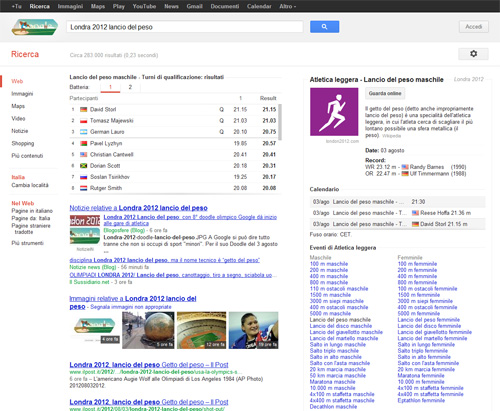Open Maratona femminile event link
This screenshot has width=500, height=411.
(421, 376)
